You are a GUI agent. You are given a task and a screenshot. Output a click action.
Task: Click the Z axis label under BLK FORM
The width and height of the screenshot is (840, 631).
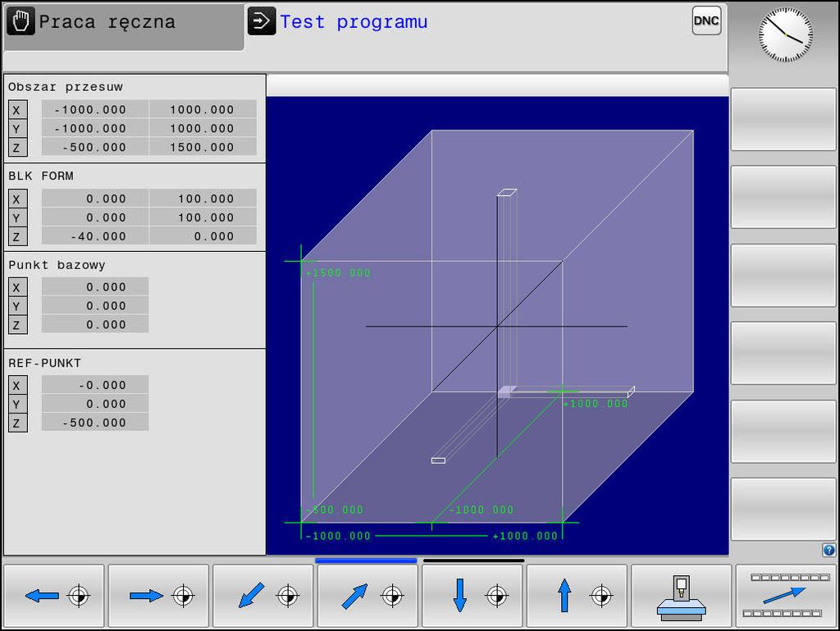point(18,236)
